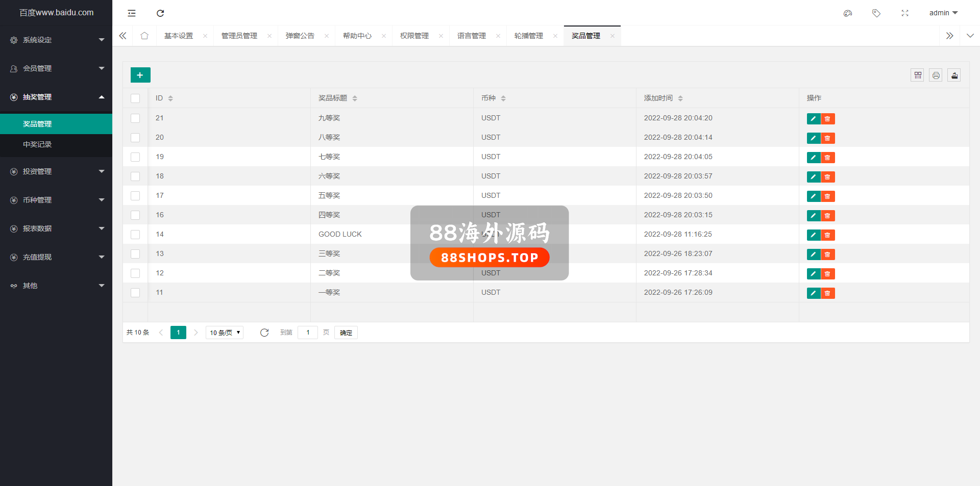Select checkbox for row ID 11
Image resolution: width=980 pixels, height=486 pixels.
135,293
